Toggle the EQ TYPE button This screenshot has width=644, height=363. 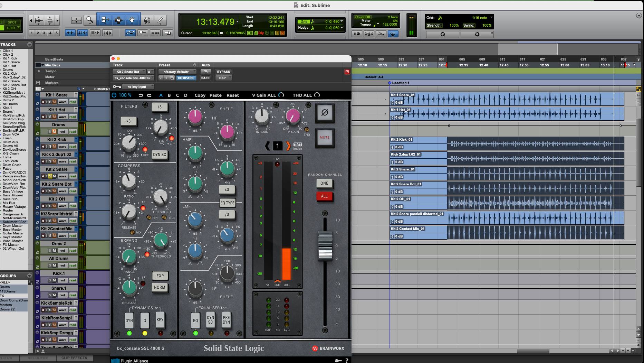click(x=228, y=203)
